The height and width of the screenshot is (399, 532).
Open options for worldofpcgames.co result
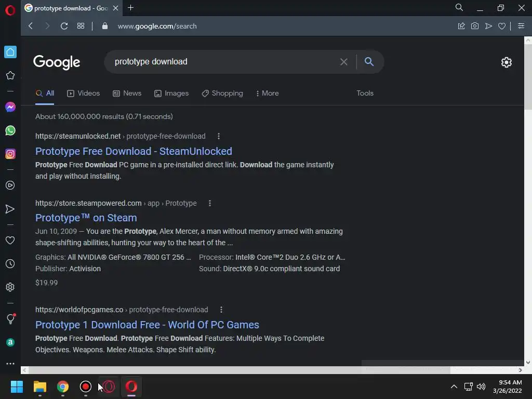[221, 310]
